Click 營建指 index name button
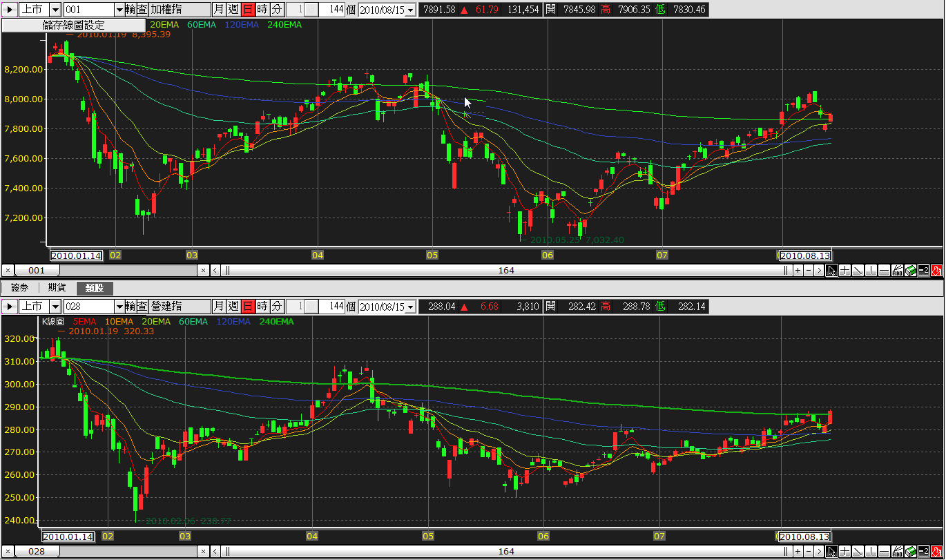Viewport: 946px width, 560px height. pos(180,306)
